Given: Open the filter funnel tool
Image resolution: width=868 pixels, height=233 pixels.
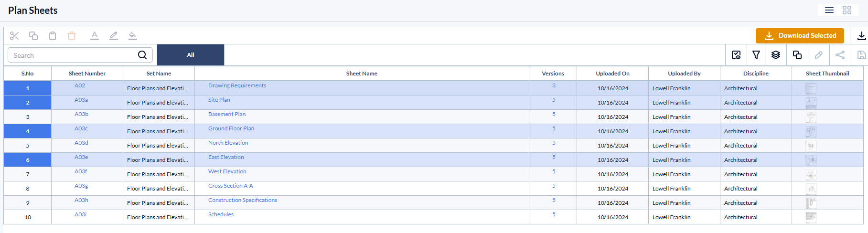Looking at the screenshot, I should point(756,55).
